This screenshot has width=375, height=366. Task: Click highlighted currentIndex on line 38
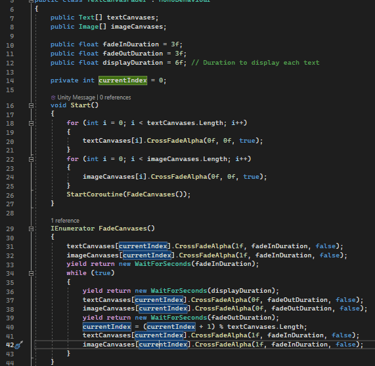[163, 309]
